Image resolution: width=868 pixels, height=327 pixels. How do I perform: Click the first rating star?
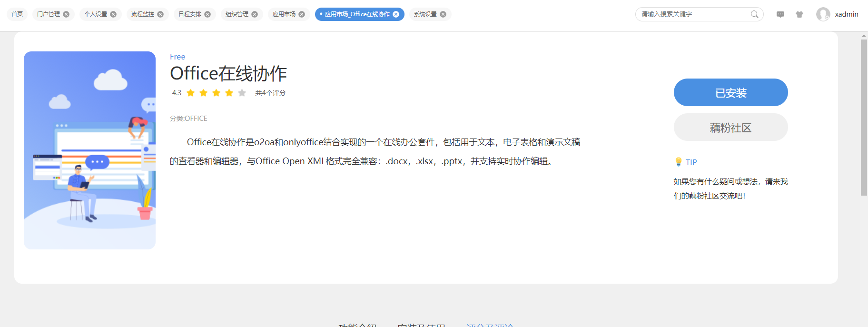(x=191, y=93)
